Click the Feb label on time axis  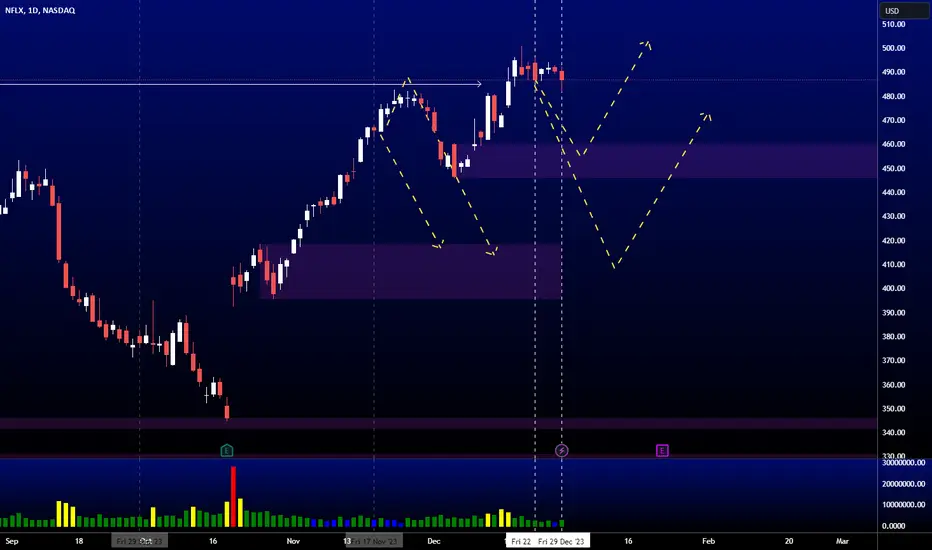(709, 541)
